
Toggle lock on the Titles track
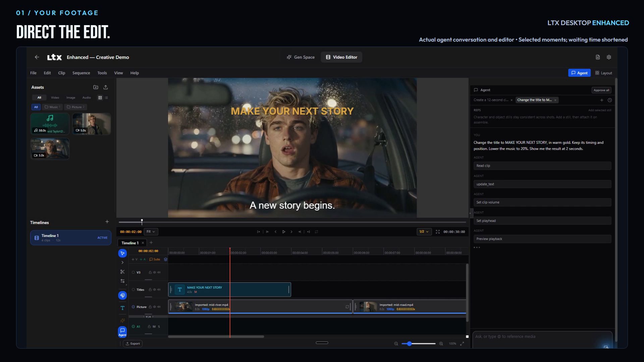(150, 290)
